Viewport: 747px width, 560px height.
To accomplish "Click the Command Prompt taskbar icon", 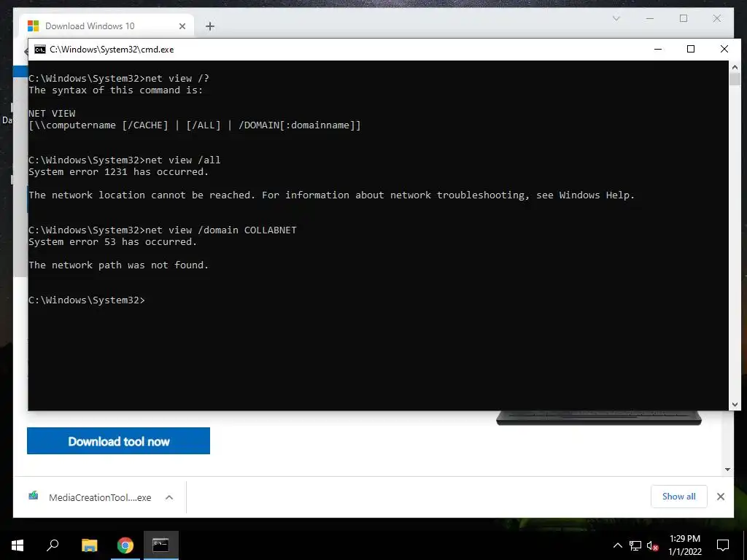I will (x=160, y=545).
